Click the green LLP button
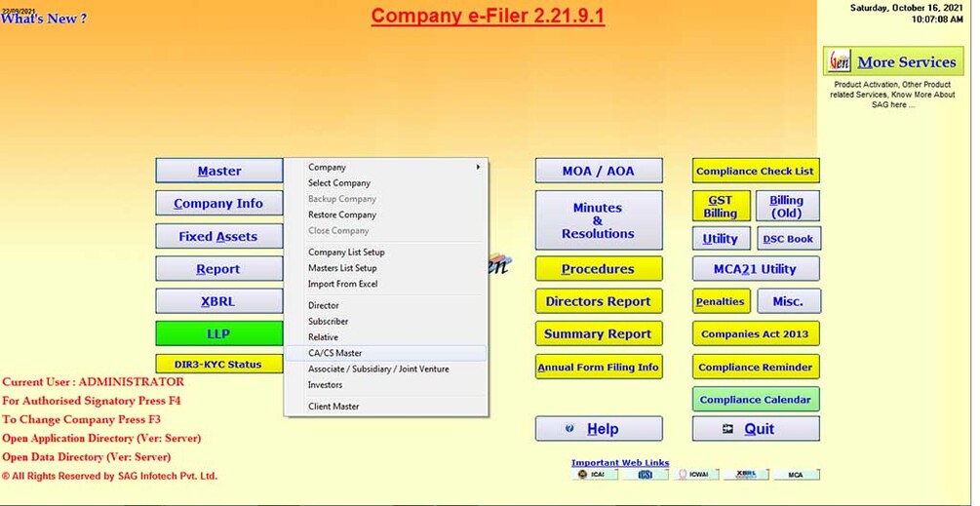This screenshot has width=980, height=506. tap(219, 333)
